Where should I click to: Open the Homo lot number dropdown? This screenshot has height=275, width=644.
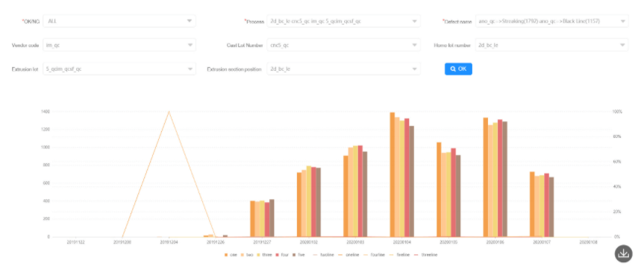point(552,45)
